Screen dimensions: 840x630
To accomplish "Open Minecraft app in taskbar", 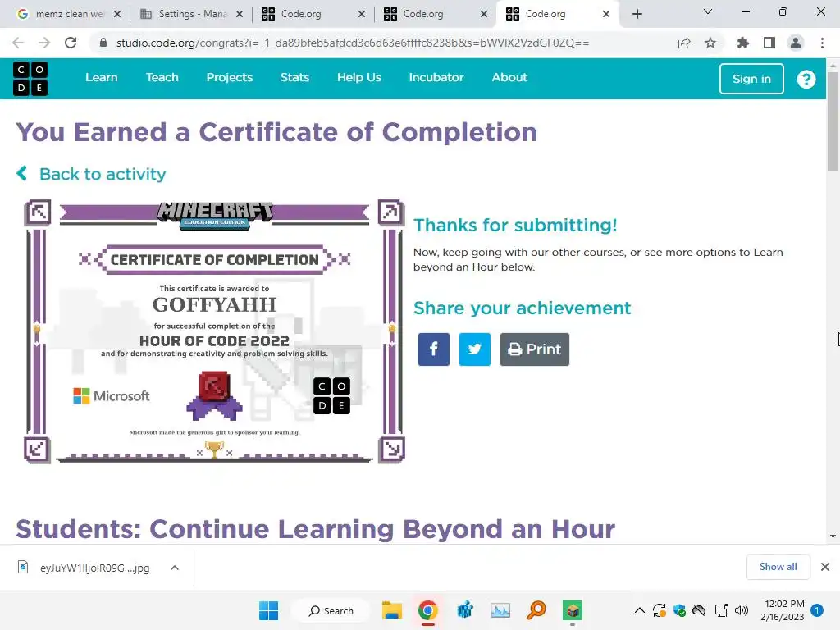I will [x=572, y=610].
